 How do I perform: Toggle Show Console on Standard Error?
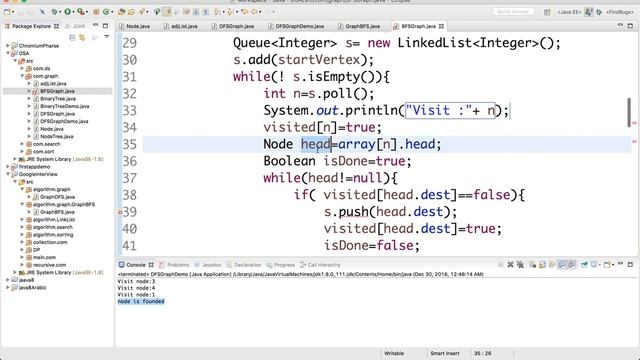pyautogui.click(x=571, y=265)
